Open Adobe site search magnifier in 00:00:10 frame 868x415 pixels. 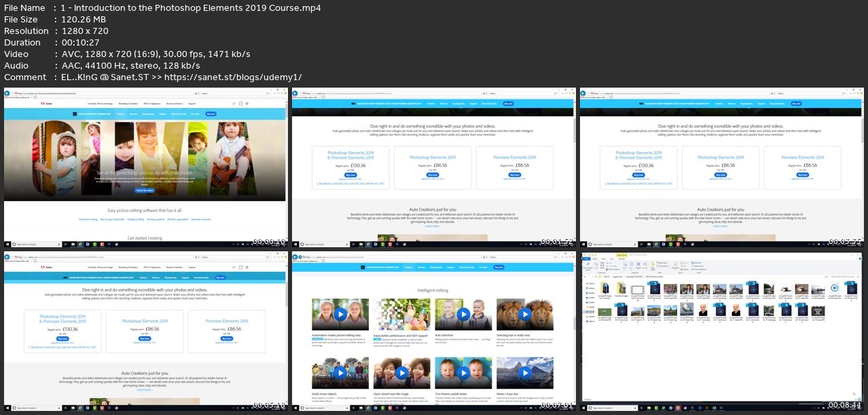(x=234, y=103)
